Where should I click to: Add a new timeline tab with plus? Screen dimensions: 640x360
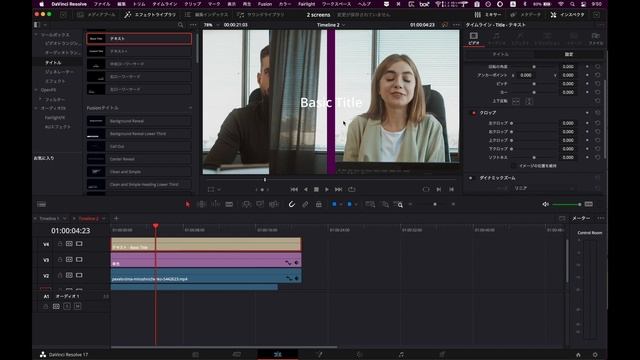coord(116,218)
